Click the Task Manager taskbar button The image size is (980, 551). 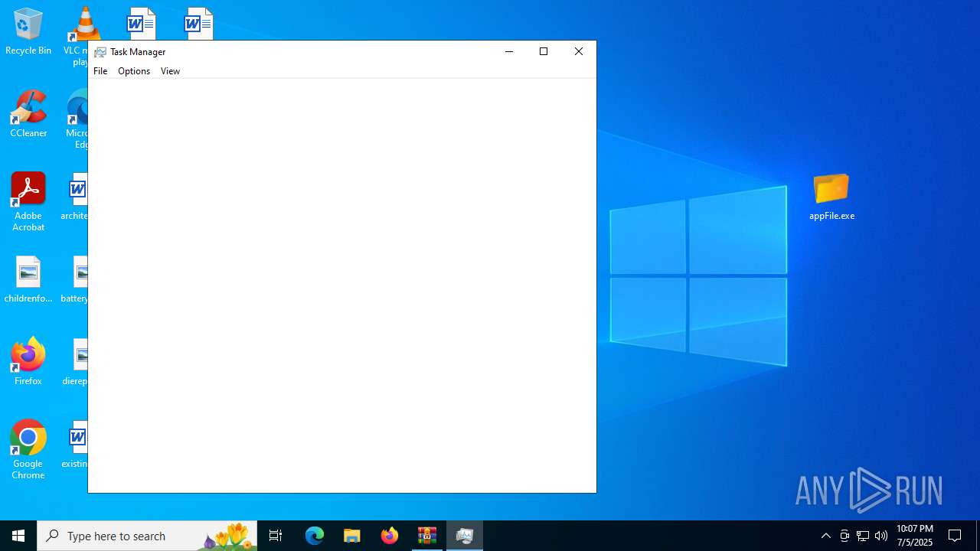pos(465,536)
